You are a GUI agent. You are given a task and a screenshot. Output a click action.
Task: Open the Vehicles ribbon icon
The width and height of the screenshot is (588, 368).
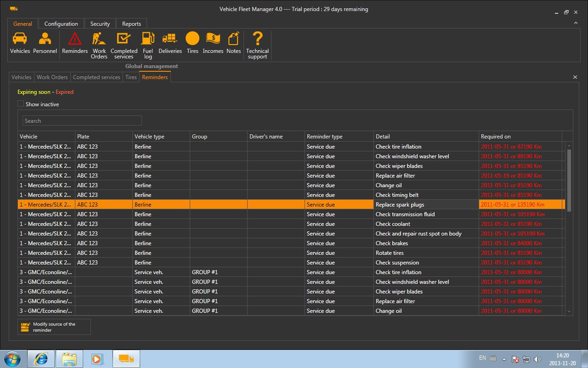[x=20, y=43]
